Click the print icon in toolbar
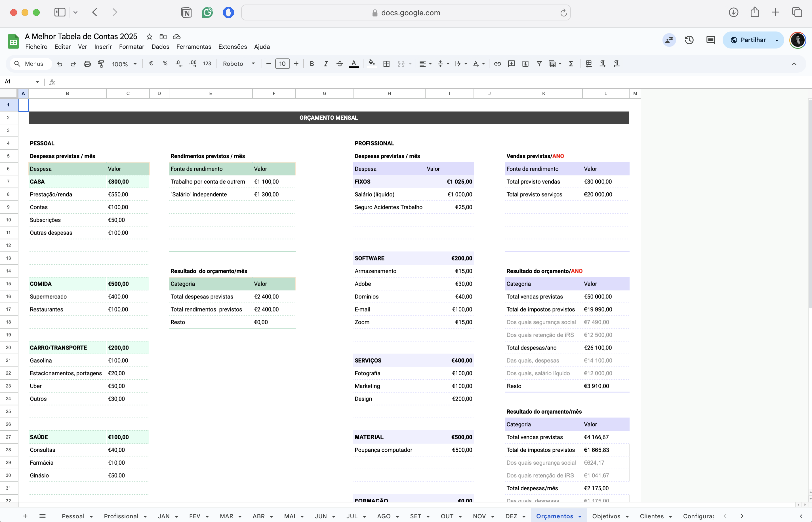The width and height of the screenshot is (812, 522). [87, 64]
